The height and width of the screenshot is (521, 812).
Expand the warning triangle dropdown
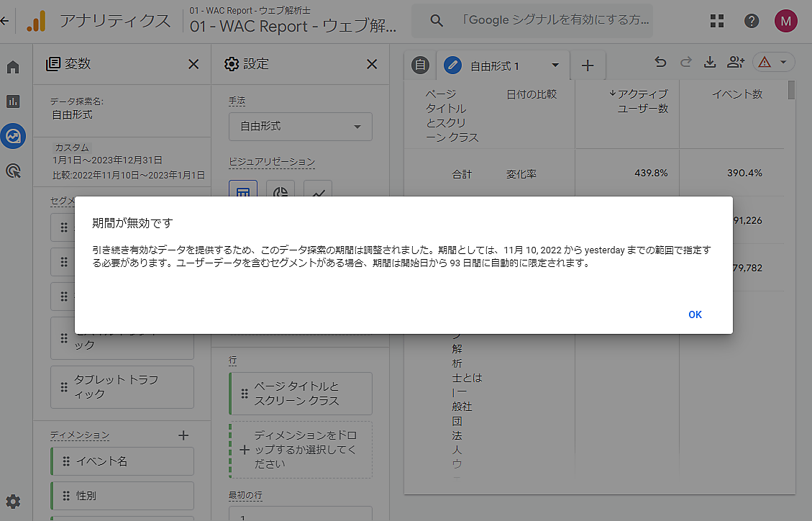click(773, 63)
